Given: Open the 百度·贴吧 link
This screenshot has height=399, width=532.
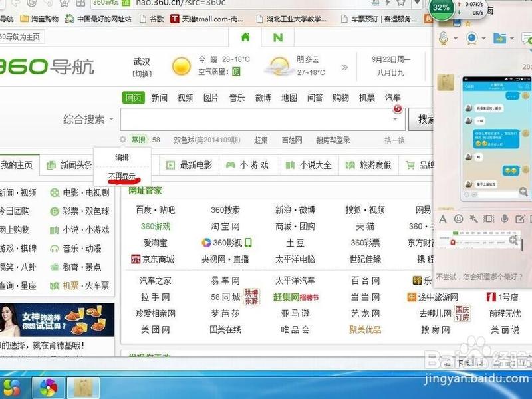Looking at the screenshot, I should point(156,210).
